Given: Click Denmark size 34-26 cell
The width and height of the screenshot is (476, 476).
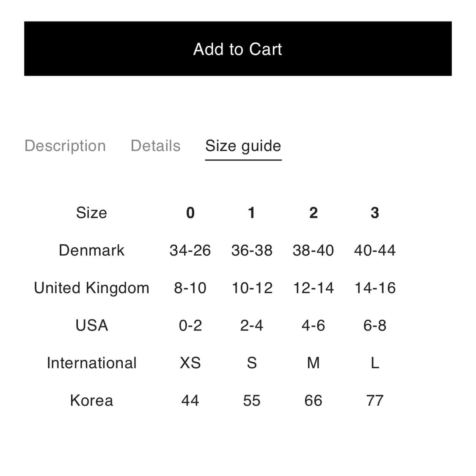Looking at the screenshot, I should pos(190,250).
